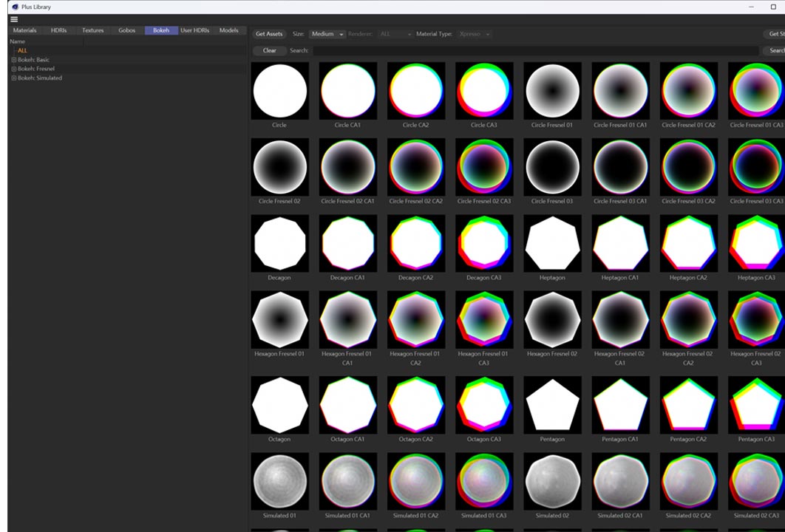
Task: Expand the Bokeh: Simulated category
Action: [x=14, y=78]
